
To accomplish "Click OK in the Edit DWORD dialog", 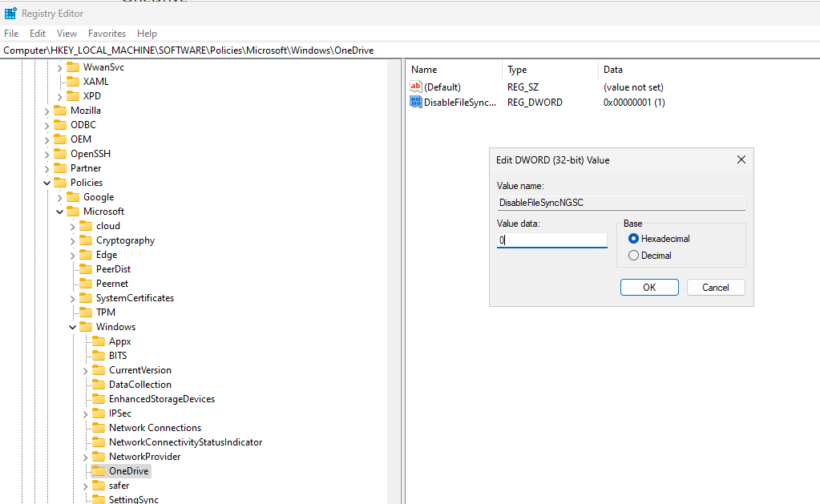I will click(x=649, y=287).
